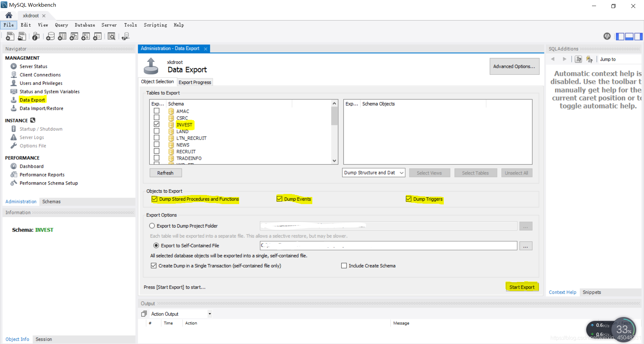The height and width of the screenshot is (344, 644).
Task: Select Export to Self-Contained File
Action: [156, 246]
